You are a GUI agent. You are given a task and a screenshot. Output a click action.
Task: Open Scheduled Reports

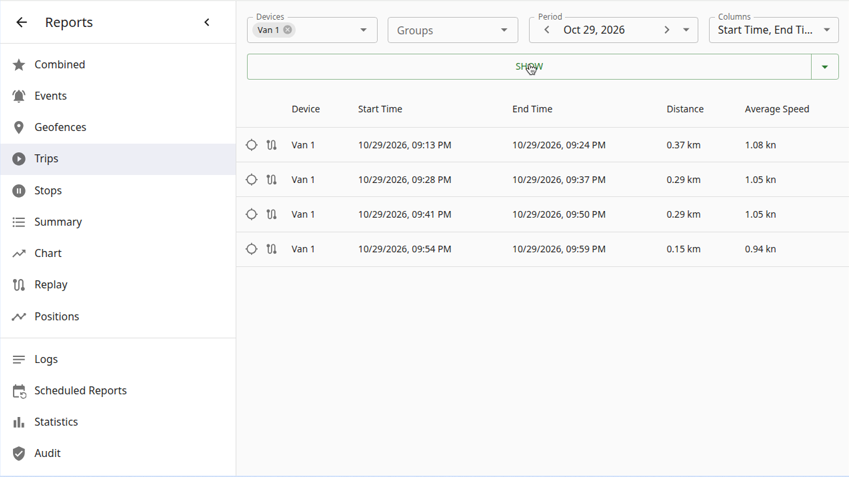click(x=118, y=391)
